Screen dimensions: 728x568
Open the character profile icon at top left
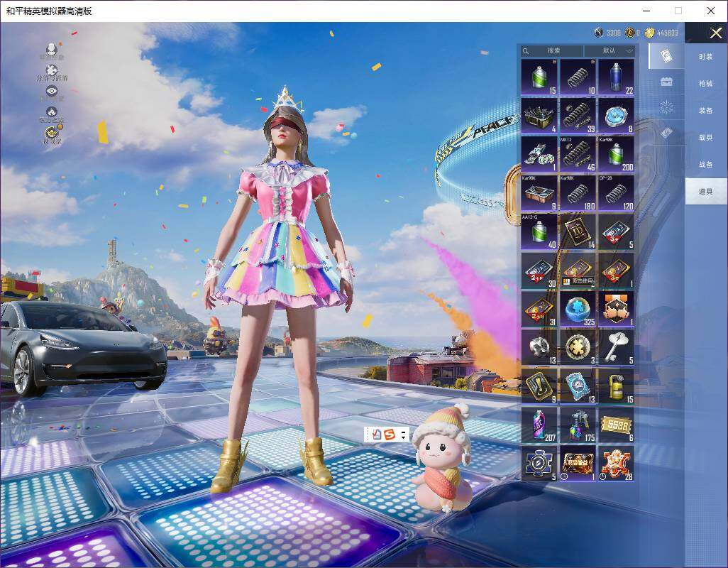(x=52, y=49)
